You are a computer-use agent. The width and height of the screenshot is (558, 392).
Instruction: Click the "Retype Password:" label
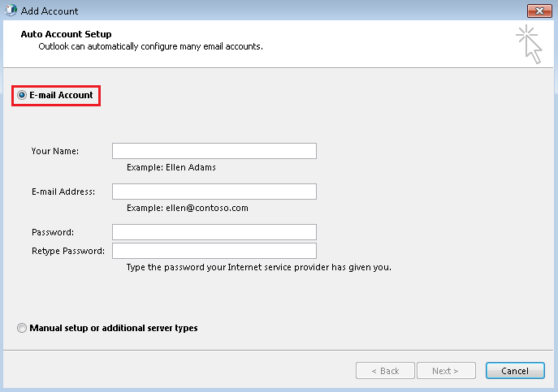[x=68, y=251]
